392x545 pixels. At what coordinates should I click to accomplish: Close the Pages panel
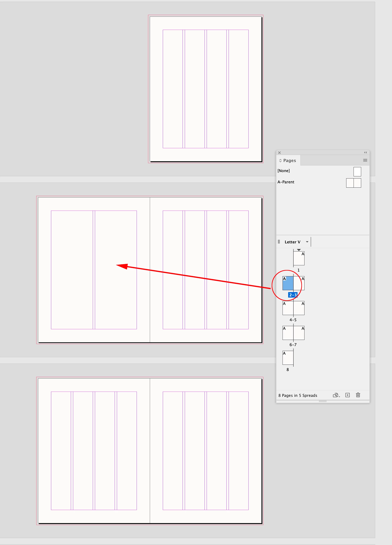coord(279,153)
